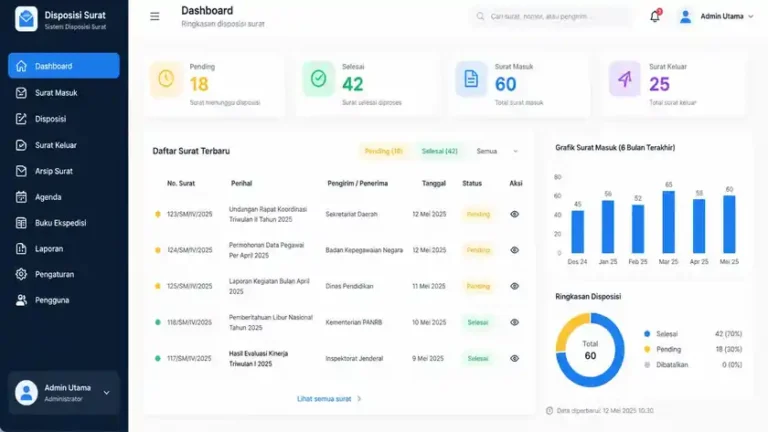Click the Perihal column header
This screenshot has height=432, width=768.
pyautogui.click(x=241, y=183)
